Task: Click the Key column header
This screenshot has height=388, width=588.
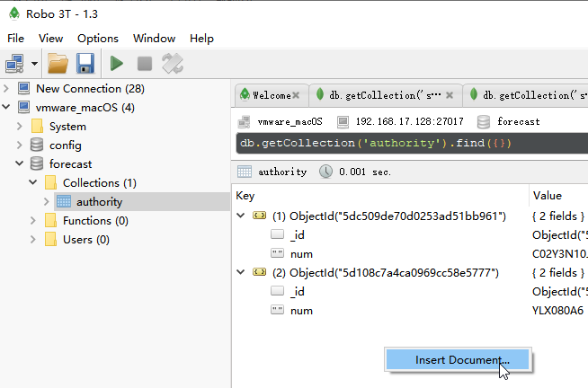Action: pos(245,196)
